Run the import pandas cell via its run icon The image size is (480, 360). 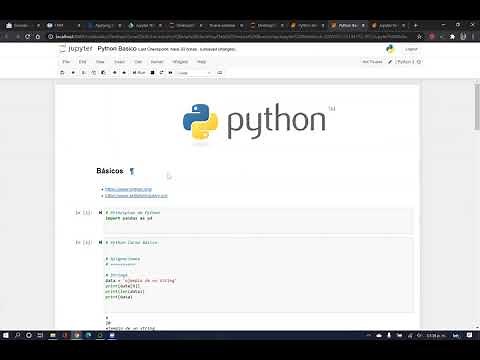[x=100, y=212]
